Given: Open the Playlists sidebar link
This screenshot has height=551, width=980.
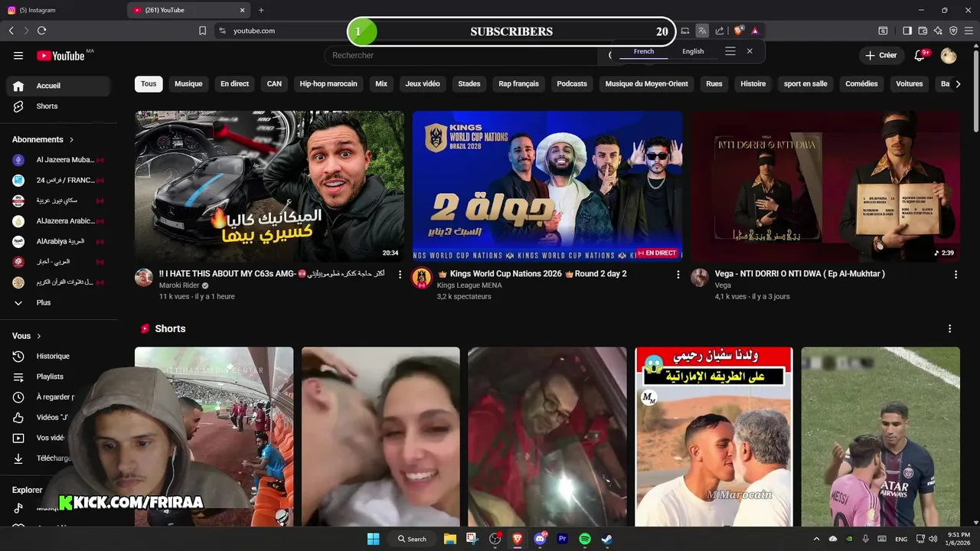Looking at the screenshot, I should tap(59, 377).
